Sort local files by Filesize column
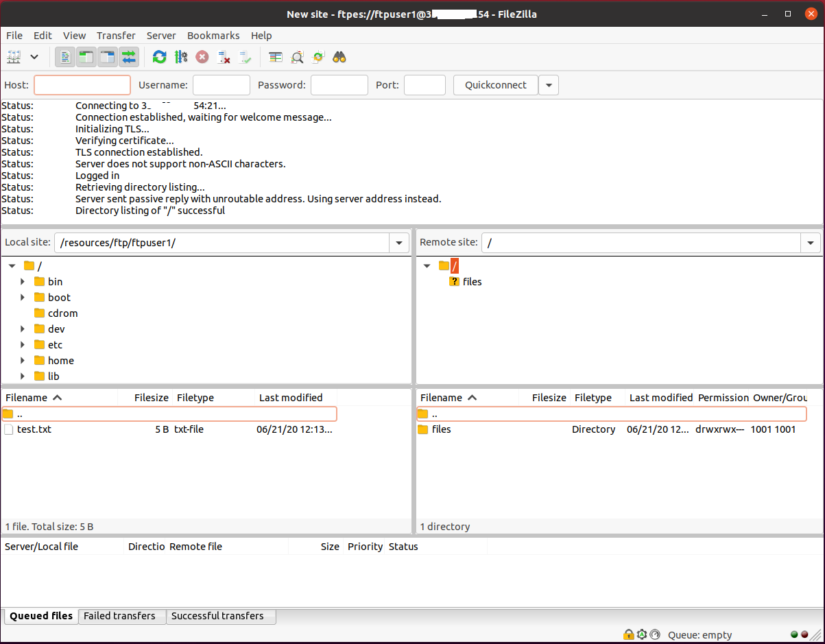Viewport: 825px width, 644px height. coord(145,398)
